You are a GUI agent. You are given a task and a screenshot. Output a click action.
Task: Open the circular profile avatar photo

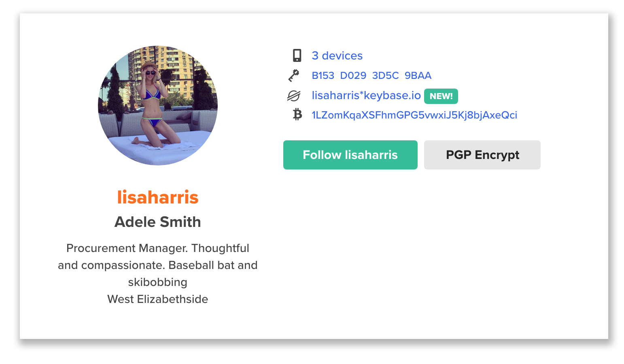(x=158, y=106)
